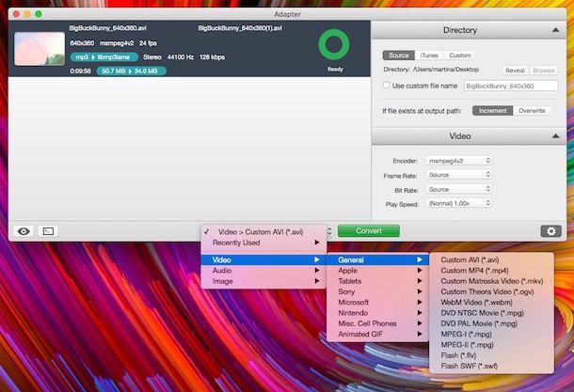Viewport: 574px width, 392px height.
Task: Open the settings gear panel button
Action: pos(550,231)
